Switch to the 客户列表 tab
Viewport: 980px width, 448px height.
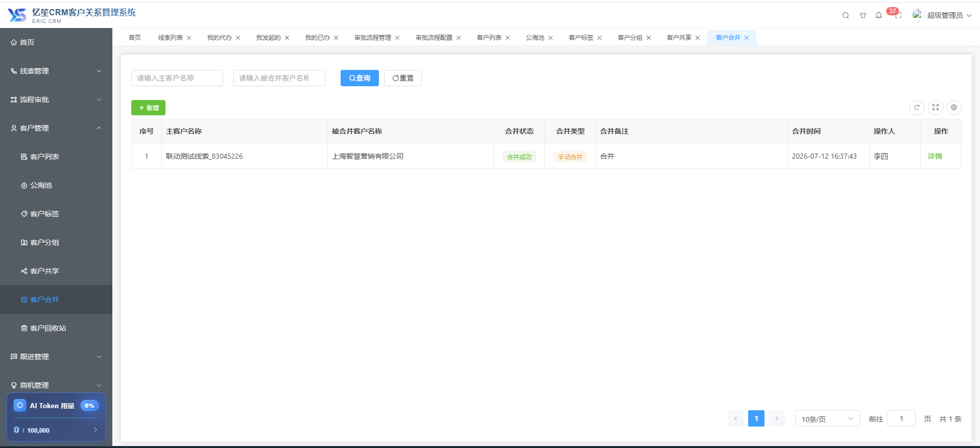(x=489, y=38)
